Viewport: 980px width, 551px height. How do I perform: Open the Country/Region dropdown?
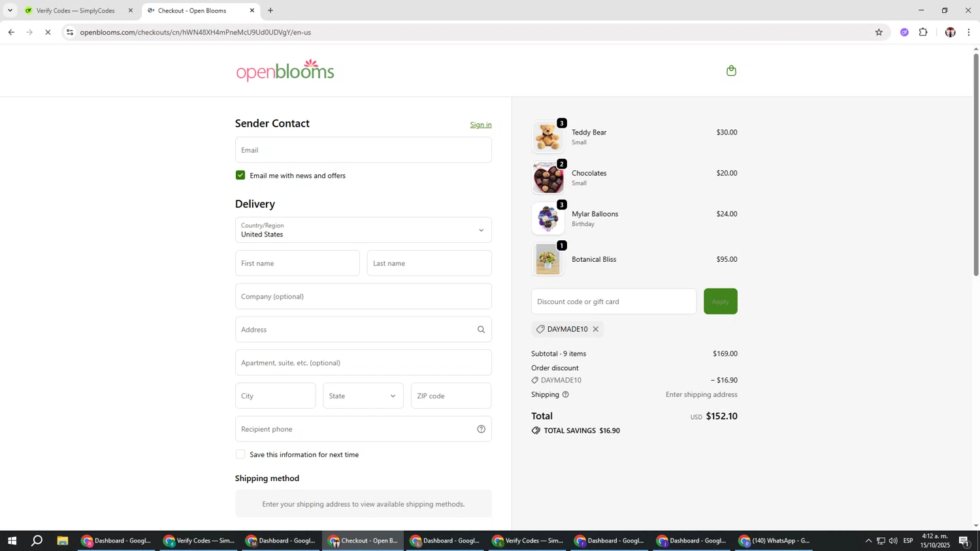(x=363, y=230)
